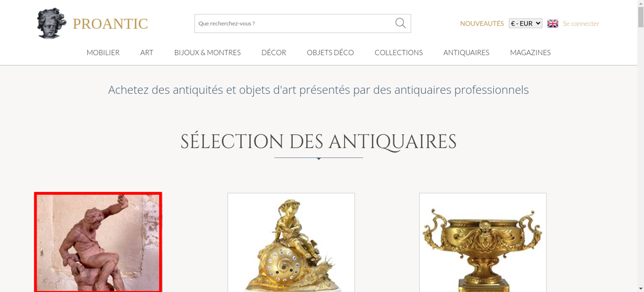Open the Magazines menu
Viewport: 644px width, 292px height.
pyautogui.click(x=530, y=52)
